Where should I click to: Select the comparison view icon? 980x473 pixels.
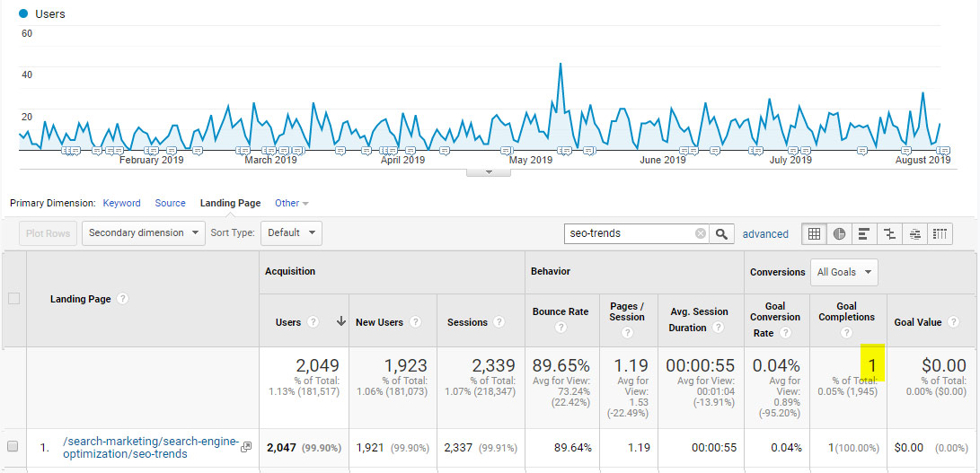889,233
